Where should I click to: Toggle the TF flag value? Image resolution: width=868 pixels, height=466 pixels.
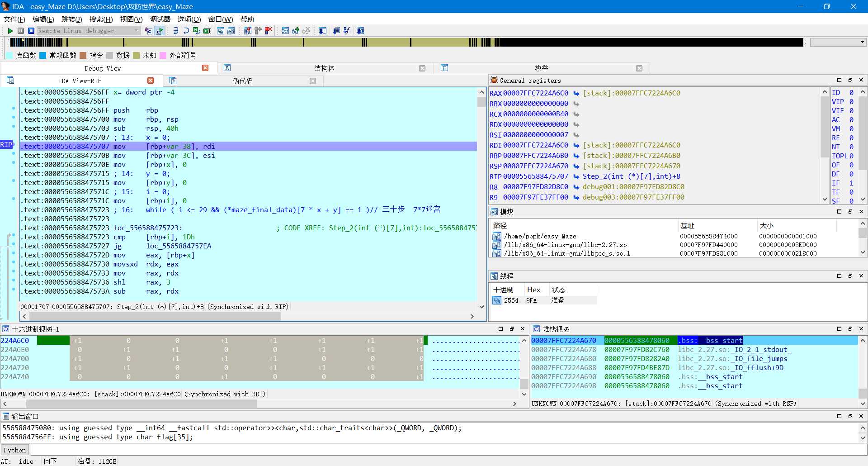point(851,192)
